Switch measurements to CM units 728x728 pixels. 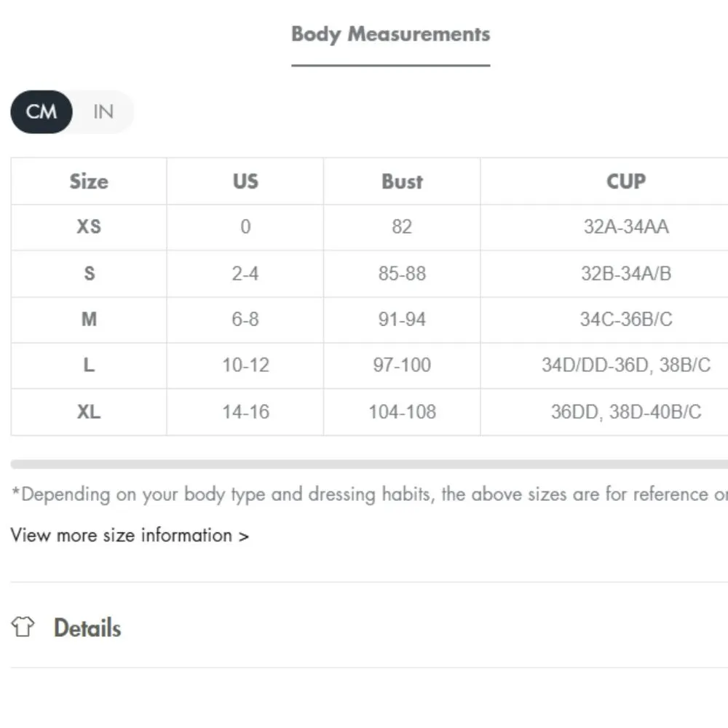click(x=41, y=112)
